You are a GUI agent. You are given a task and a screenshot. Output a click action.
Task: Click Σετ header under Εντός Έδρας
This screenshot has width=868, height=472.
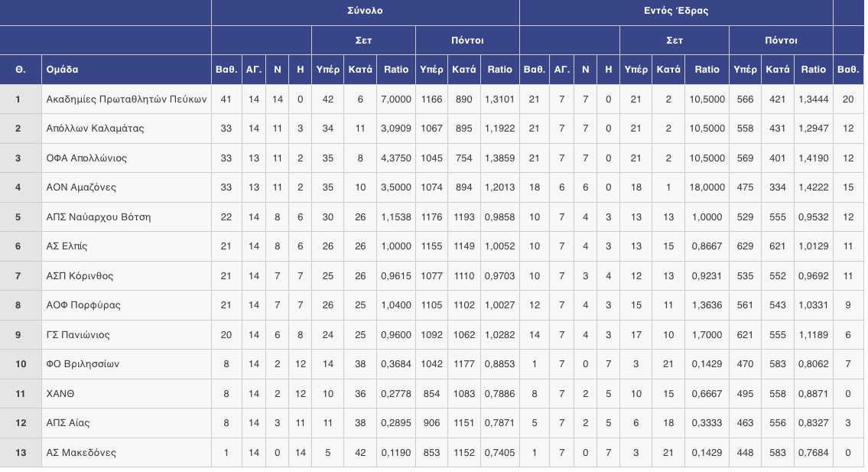tap(675, 40)
